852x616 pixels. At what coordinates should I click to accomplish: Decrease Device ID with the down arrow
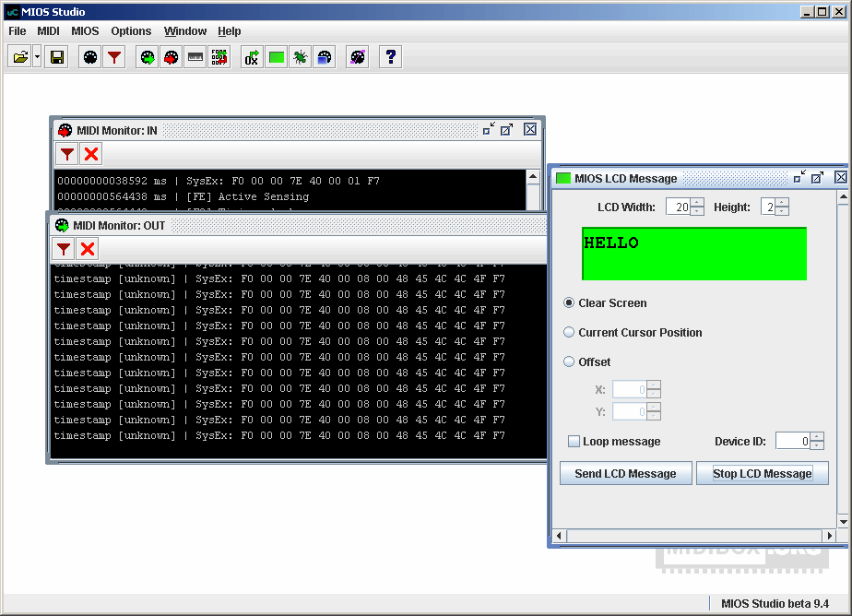[x=817, y=445]
